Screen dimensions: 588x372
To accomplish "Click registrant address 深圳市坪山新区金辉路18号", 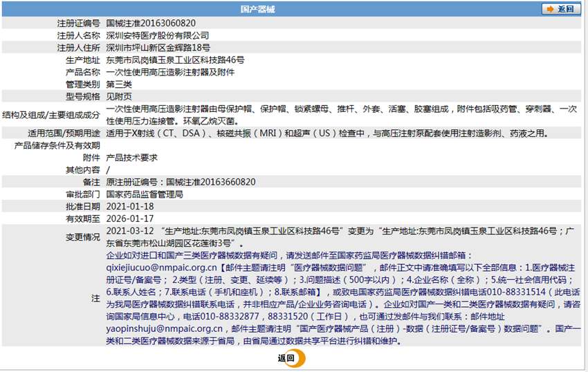I will 158,48.
